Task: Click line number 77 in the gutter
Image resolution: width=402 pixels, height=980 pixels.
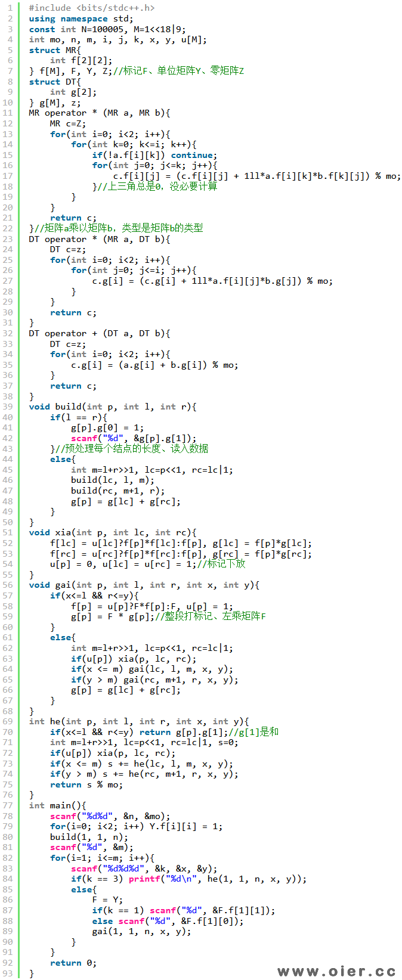Action: 8,805
